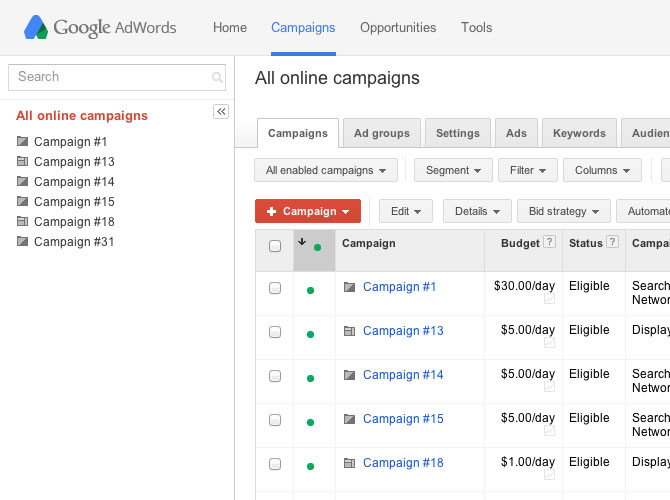Viewport: 670px width, 500px height.
Task: Switch to the Ads tab
Action: tap(516, 133)
